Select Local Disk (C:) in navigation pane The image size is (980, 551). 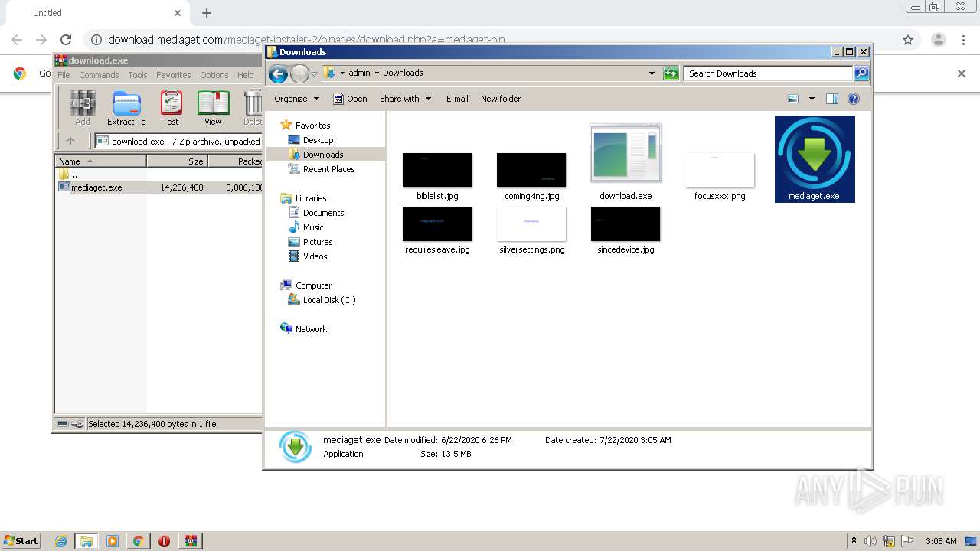pos(322,300)
